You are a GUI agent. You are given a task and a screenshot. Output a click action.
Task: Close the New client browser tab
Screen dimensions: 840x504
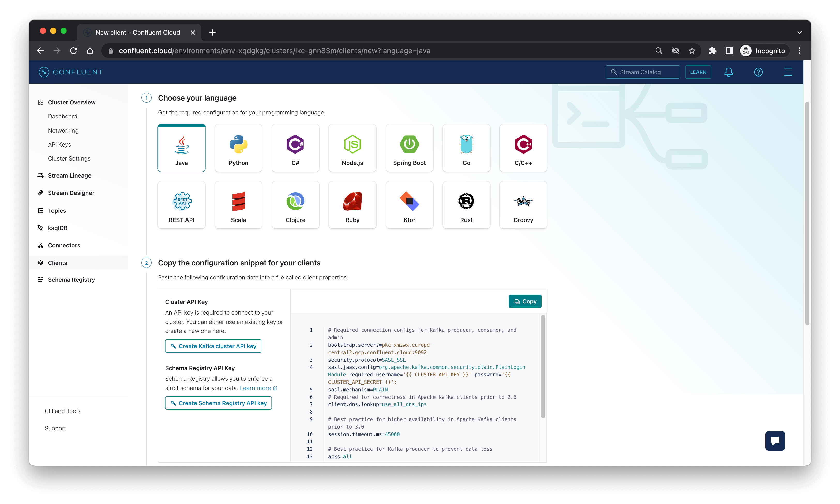click(193, 32)
